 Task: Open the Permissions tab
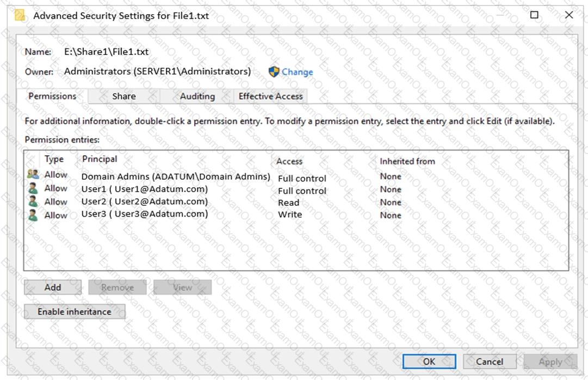click(x=53, y=96)
